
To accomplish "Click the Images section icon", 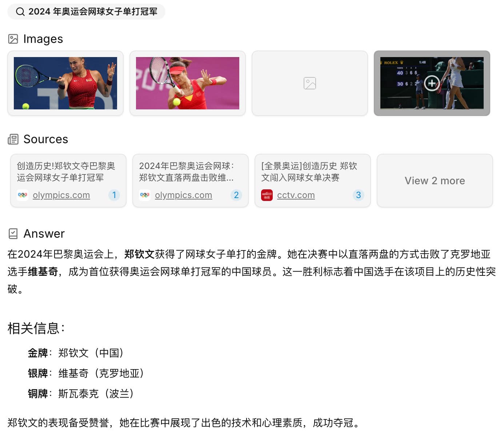I will (13, 39).
